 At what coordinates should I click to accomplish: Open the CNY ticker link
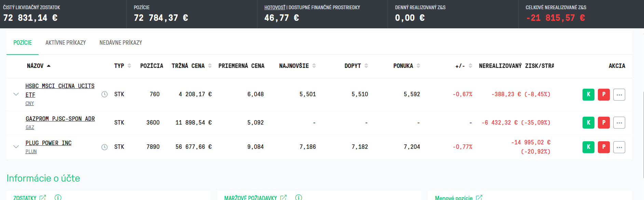[30, 103]
